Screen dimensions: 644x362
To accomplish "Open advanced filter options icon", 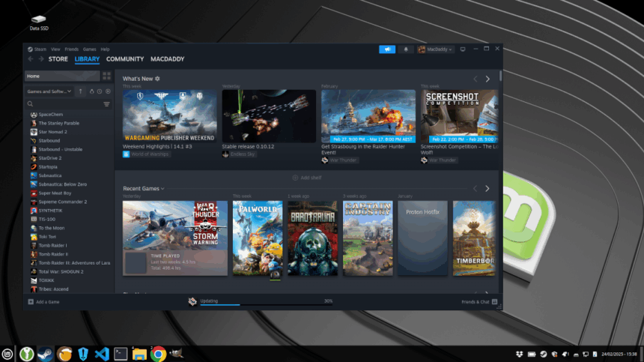I will point(106,104).
